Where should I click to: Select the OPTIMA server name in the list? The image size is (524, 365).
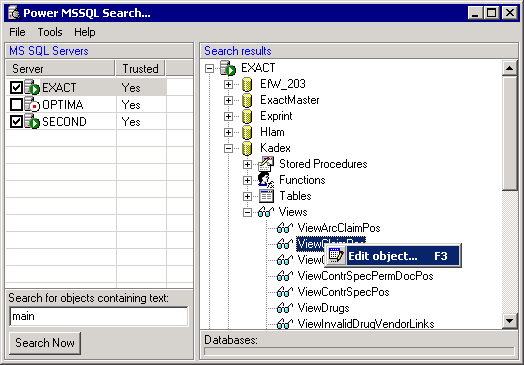pyautogui.click(x=62, y=105)
